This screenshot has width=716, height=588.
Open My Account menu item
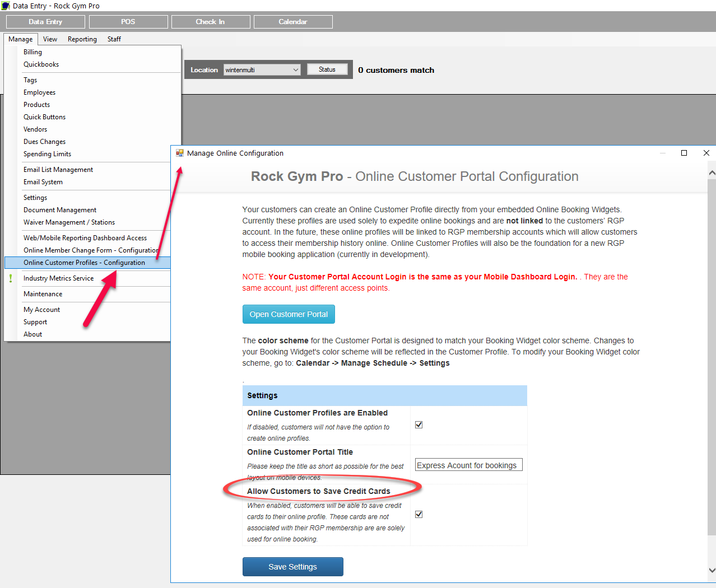pos(87,310)
